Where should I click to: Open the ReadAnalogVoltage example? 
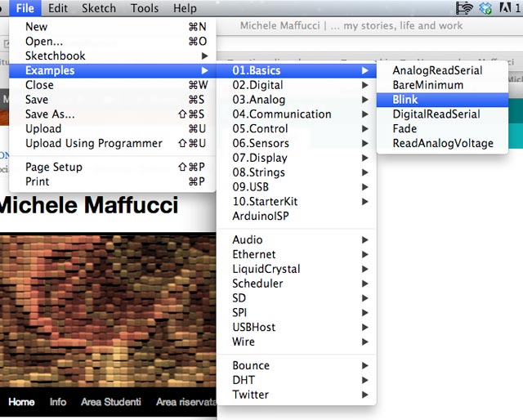(443, 143)
